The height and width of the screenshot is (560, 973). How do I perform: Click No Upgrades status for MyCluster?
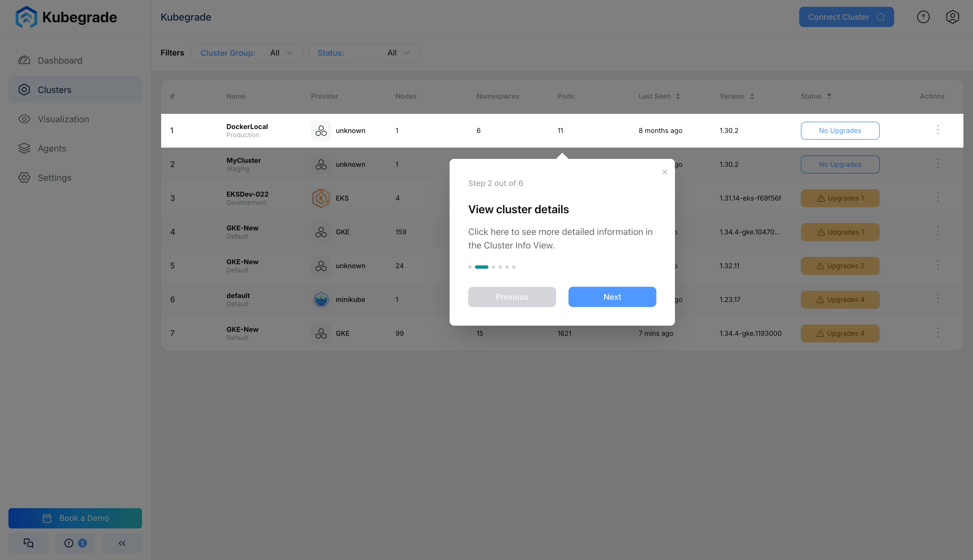tap(840, 164)
